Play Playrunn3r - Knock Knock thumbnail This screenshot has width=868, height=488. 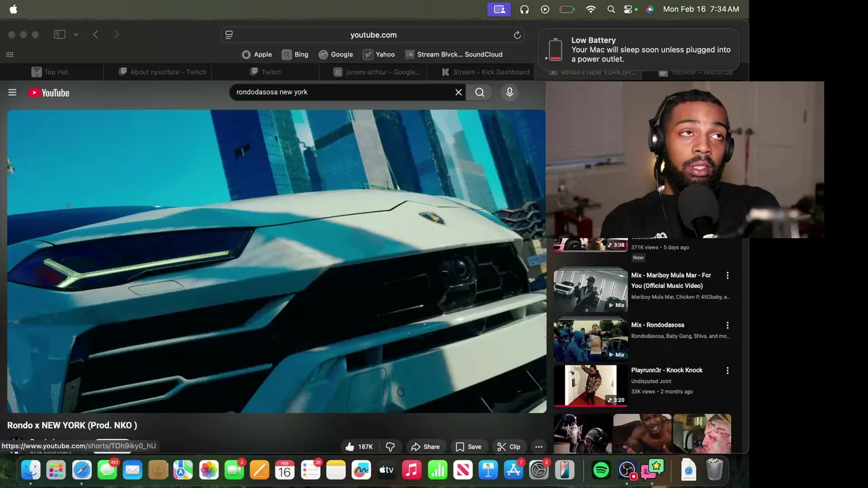coord(591,385)
